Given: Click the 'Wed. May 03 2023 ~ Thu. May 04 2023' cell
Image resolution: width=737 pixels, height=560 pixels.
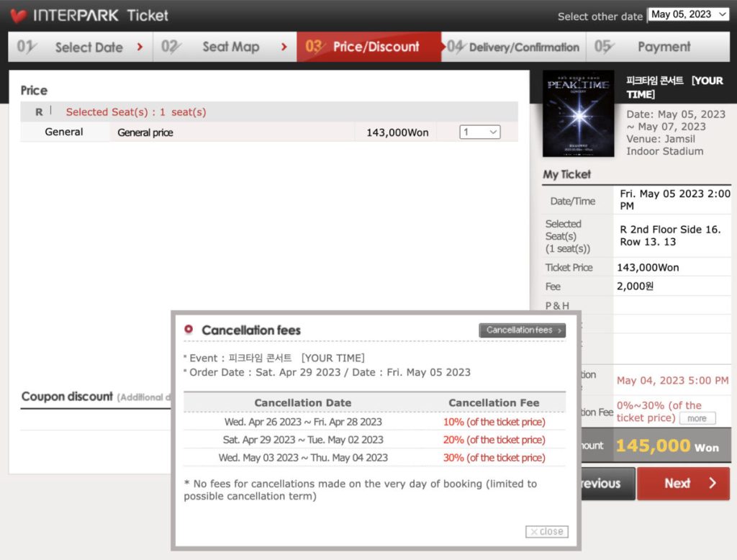Looking at the screenshot, I should tap(303, 458).
